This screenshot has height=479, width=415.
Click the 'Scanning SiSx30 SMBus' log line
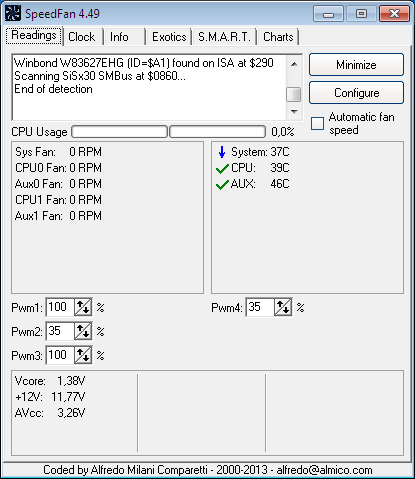pyautogui.click(x=100, y=76)
